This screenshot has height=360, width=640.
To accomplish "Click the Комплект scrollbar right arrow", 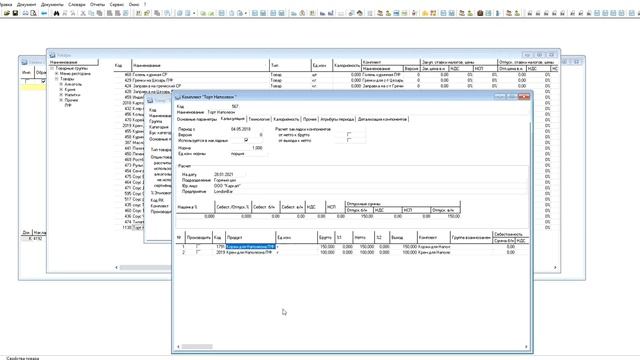I will click(526, 347).
